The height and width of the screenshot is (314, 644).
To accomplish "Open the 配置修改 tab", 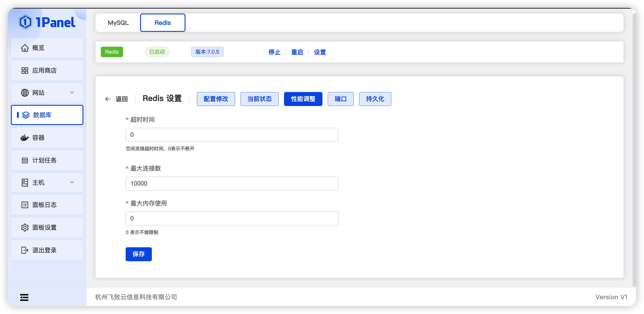I will tap(216, 99).
